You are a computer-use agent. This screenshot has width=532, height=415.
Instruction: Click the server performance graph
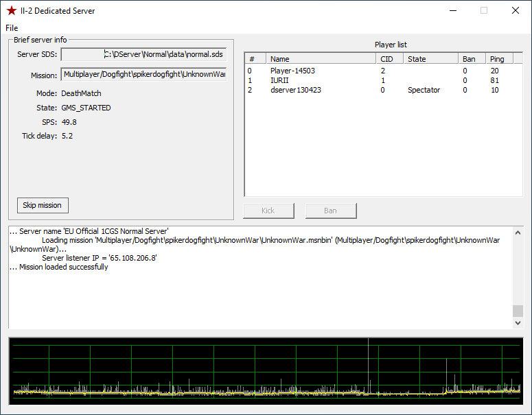coord(266,371)
